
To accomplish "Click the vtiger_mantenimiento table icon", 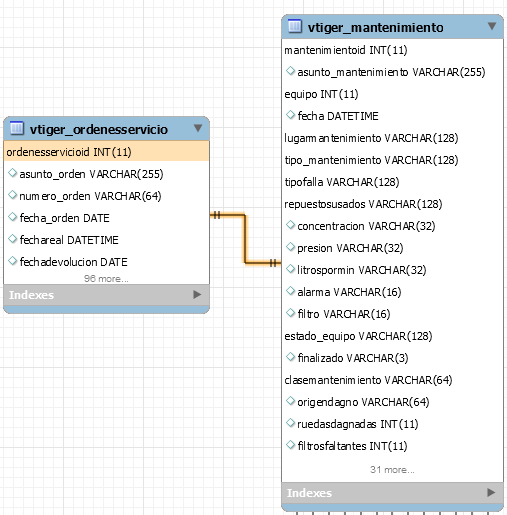I will (295, 26).
